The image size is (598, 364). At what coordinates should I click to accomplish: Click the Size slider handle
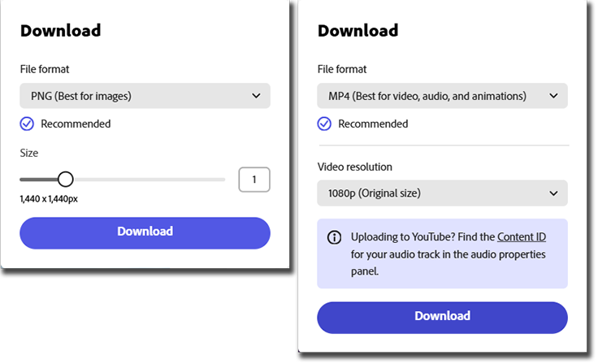click(66, 180)
